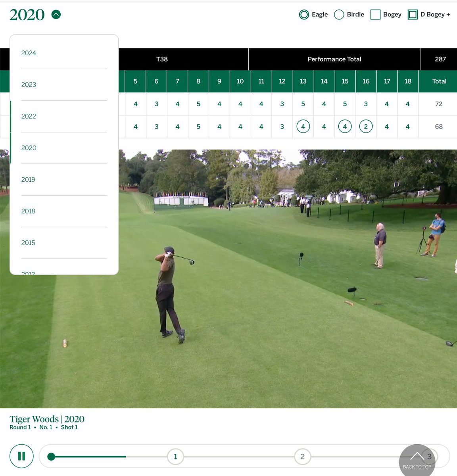This screenshot has width=457, height=476.
Task: Click the hole 11 score of 4
Action: pos(261,127)
